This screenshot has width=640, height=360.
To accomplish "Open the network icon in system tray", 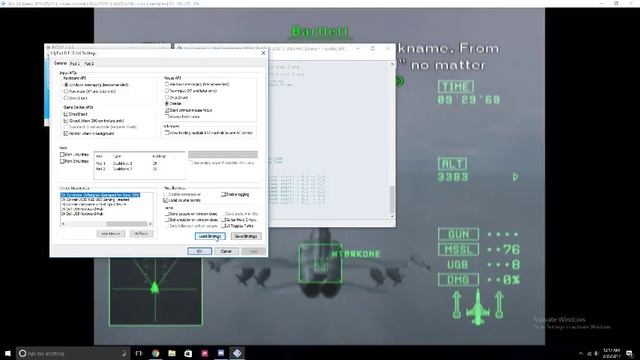I will click(x=589, y=353).
